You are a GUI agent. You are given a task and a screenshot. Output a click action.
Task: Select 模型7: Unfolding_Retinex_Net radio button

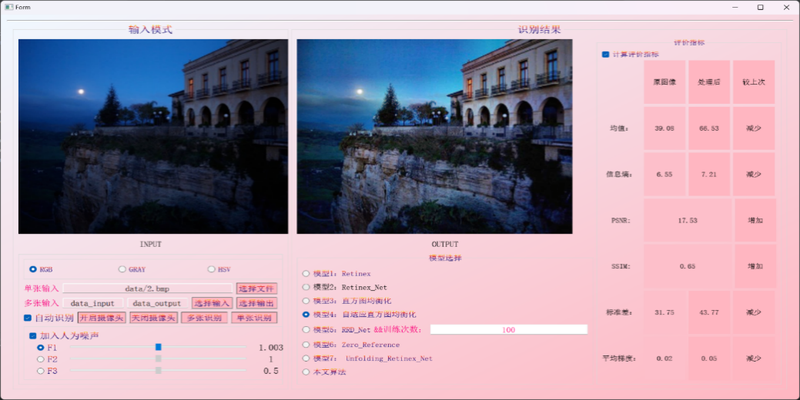click(x=306, y=358)
